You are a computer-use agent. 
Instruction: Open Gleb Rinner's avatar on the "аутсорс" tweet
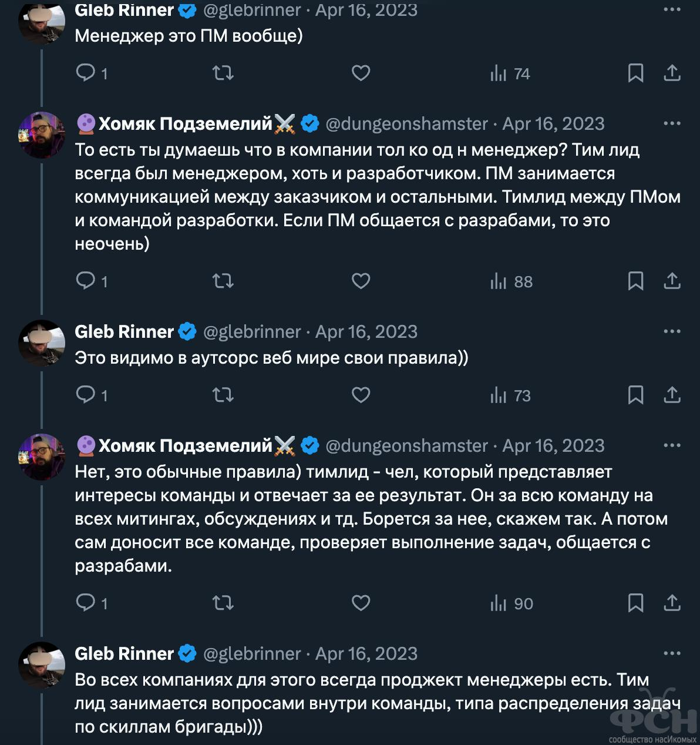(x=42, y=343)
